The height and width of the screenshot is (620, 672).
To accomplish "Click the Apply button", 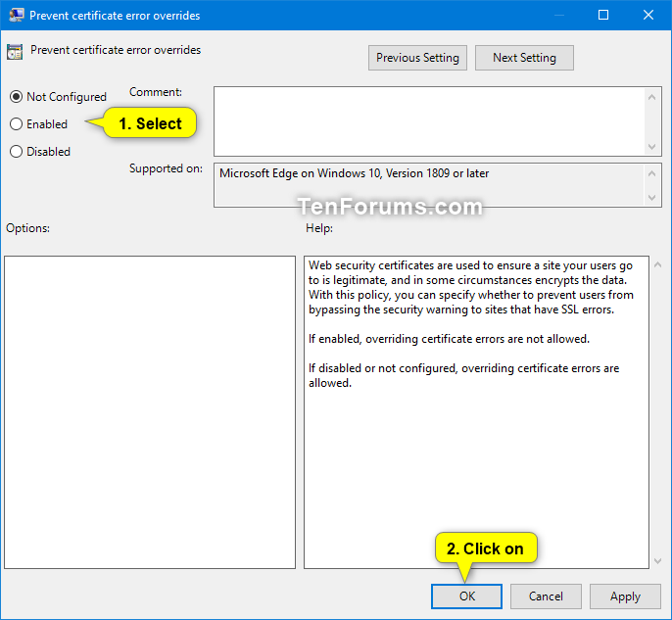I will point(625,596).
